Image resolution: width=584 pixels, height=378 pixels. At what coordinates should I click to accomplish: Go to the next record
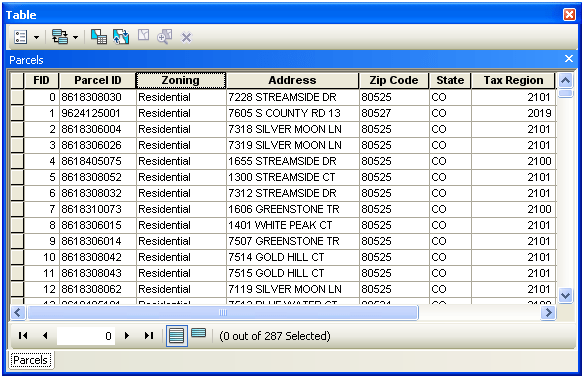[127, 336]
